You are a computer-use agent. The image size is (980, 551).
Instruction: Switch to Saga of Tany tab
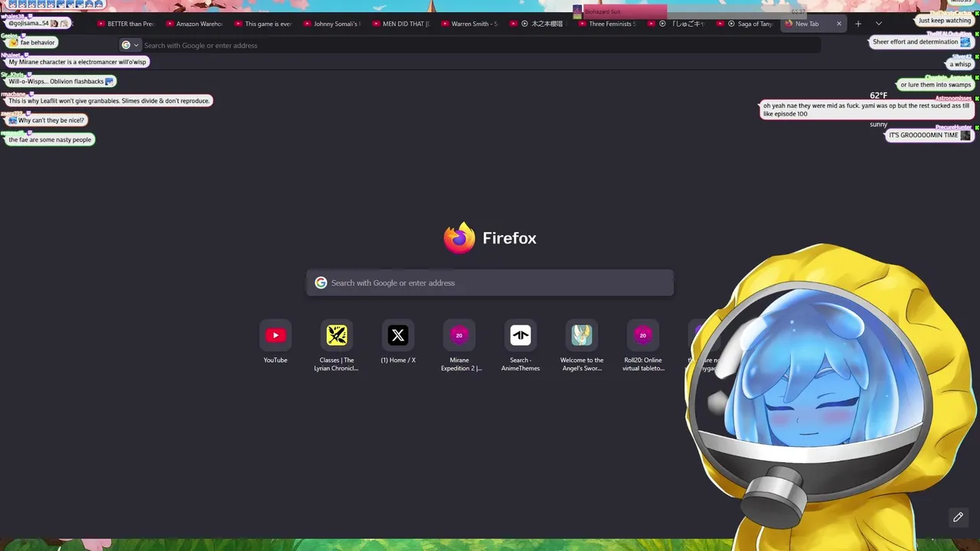[746, 24]
